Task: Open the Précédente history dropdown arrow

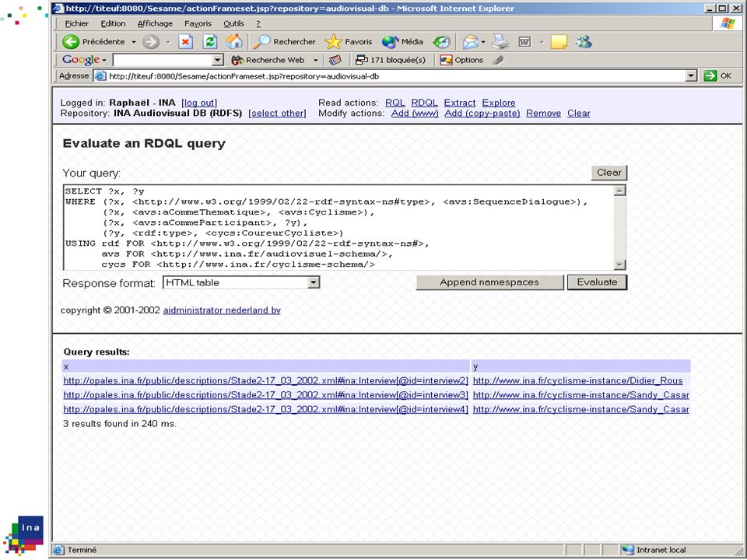Action: [133, 42]
